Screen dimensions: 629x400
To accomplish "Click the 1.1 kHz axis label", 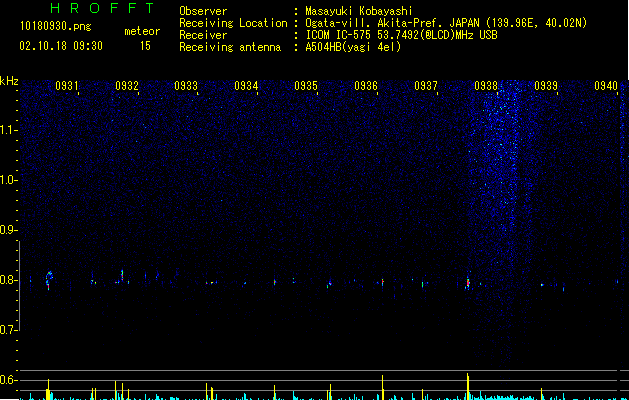I will (x=9, y=130).
